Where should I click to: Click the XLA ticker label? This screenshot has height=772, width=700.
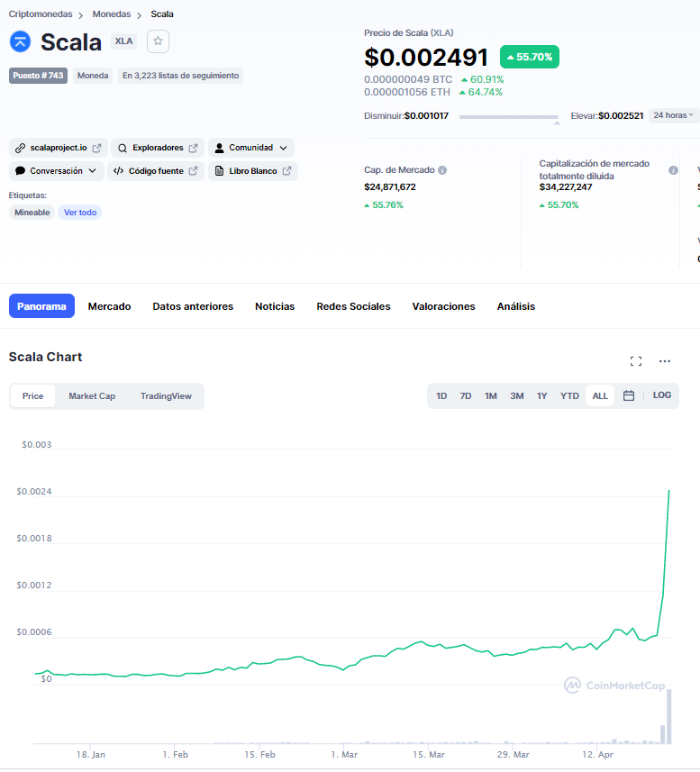[123, 41]
